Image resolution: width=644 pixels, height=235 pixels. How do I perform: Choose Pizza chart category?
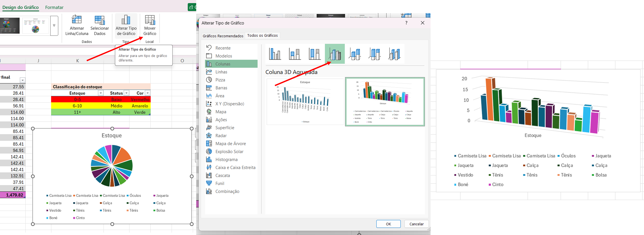(x=231, y=80)
